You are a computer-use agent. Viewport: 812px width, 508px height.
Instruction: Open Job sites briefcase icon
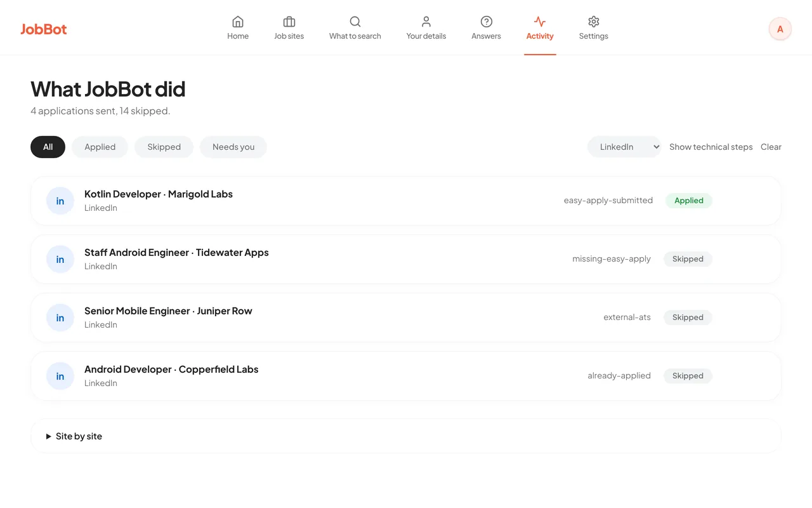(289, 22)
